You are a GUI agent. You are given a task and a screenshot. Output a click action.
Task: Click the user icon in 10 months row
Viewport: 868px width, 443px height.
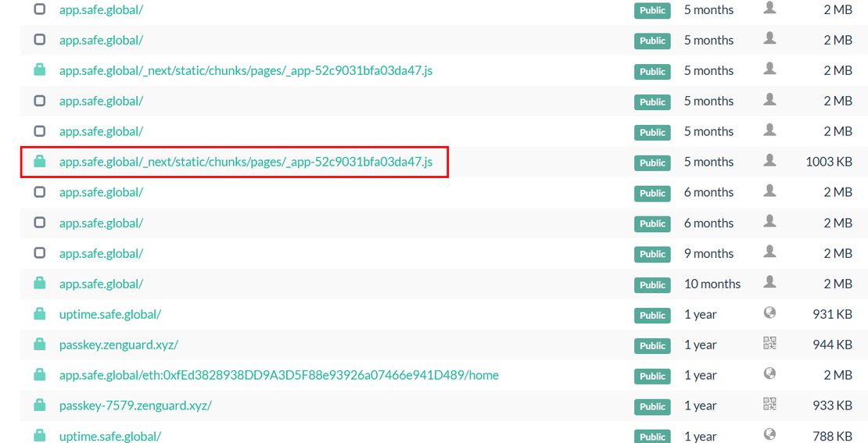click(x=769, y=283)
